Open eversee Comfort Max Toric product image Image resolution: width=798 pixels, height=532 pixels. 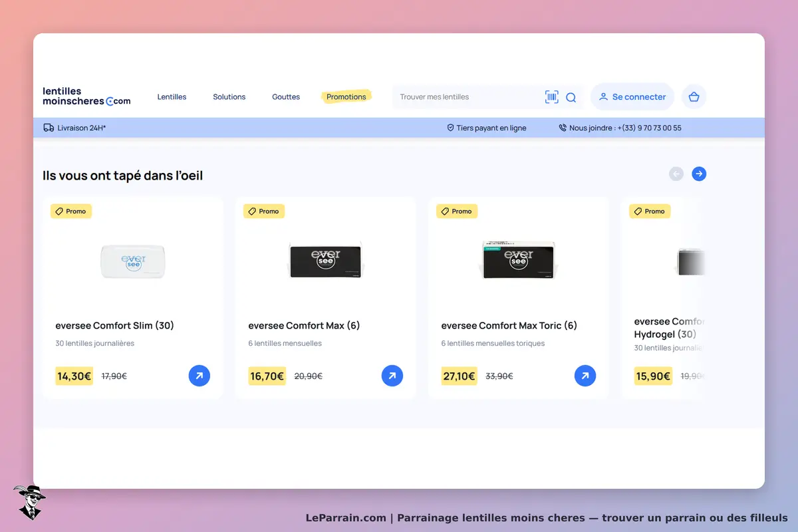519,259
